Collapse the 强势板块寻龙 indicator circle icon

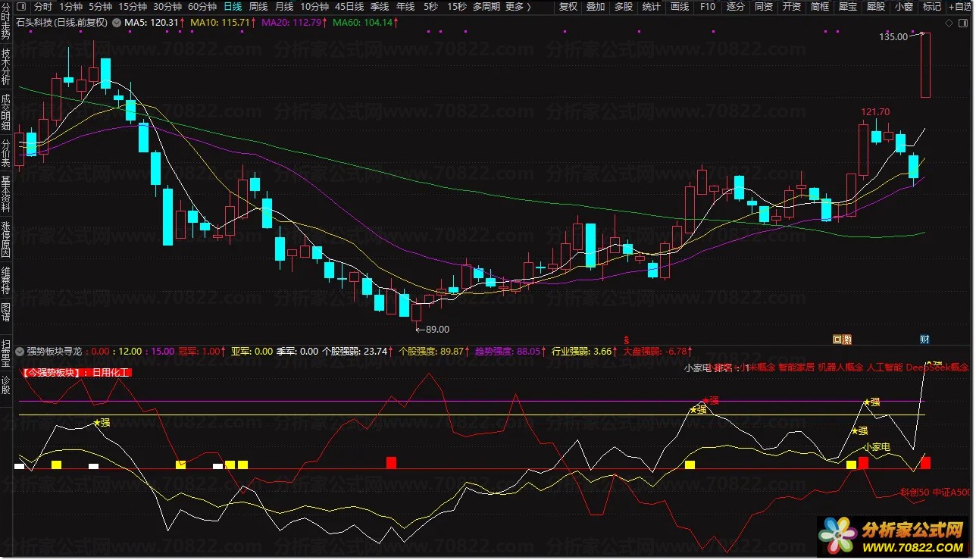pyautogui.click(x=20, y=352)
